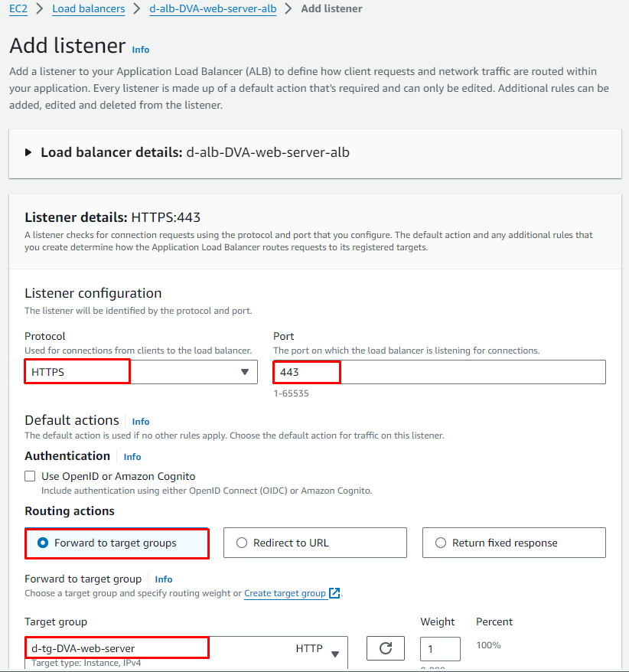Open d-alb-DVA-web-server-alb breadcrumb link
This screenshot has width=629, height=672.
[x=213, y=9]
